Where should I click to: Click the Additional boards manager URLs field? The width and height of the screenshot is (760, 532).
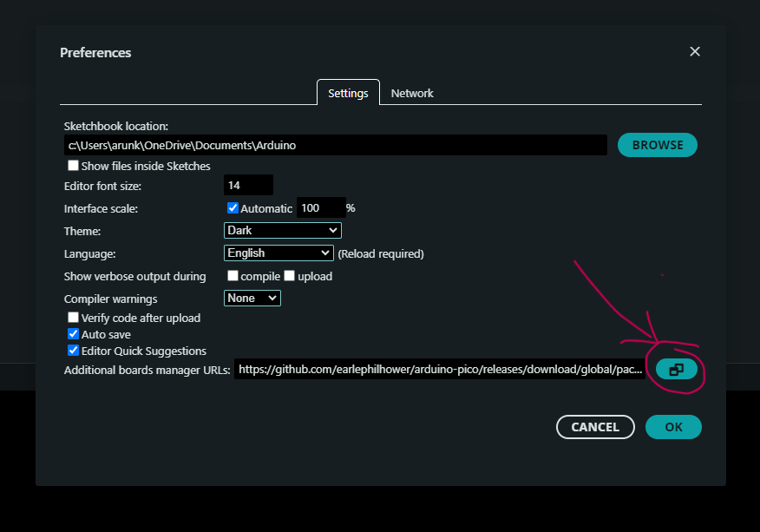[440, 370]
